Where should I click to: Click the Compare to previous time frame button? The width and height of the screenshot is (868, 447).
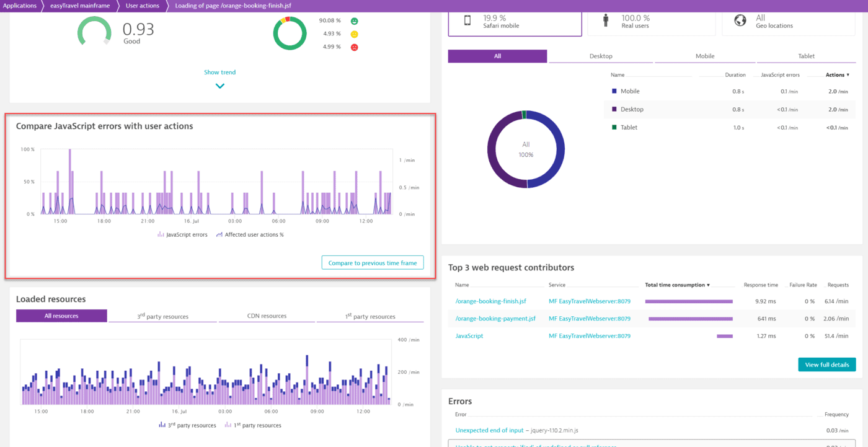pos(372,262)
